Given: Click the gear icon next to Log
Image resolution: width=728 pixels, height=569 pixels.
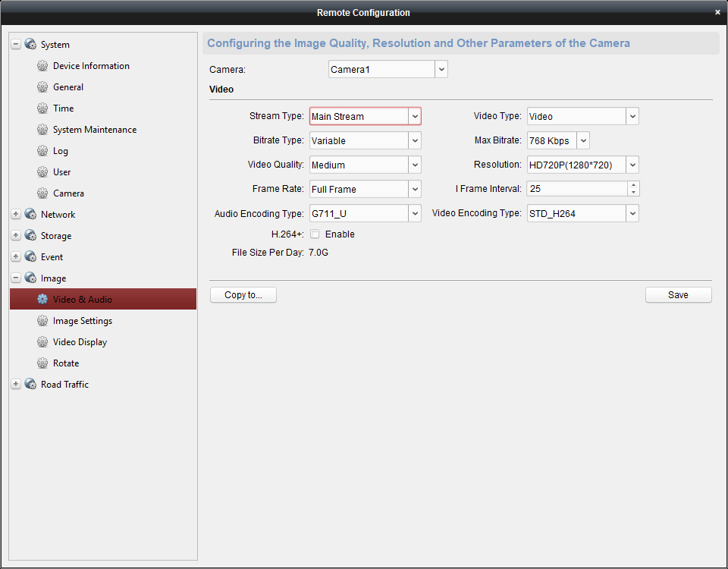Looking at the screenshot, I should [42, 151].
